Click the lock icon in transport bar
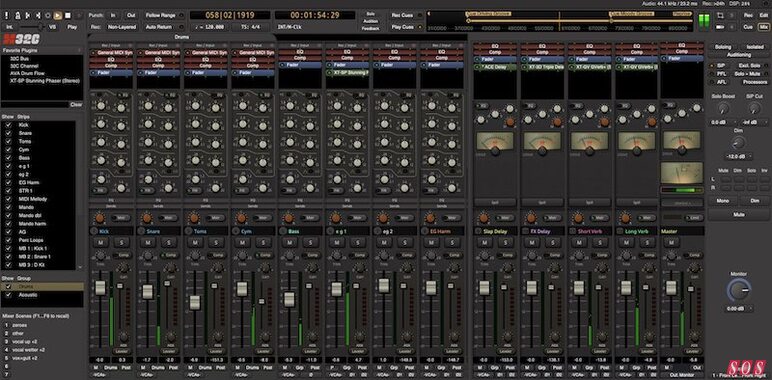Viewport: 772px width, 380px height. 18,16
